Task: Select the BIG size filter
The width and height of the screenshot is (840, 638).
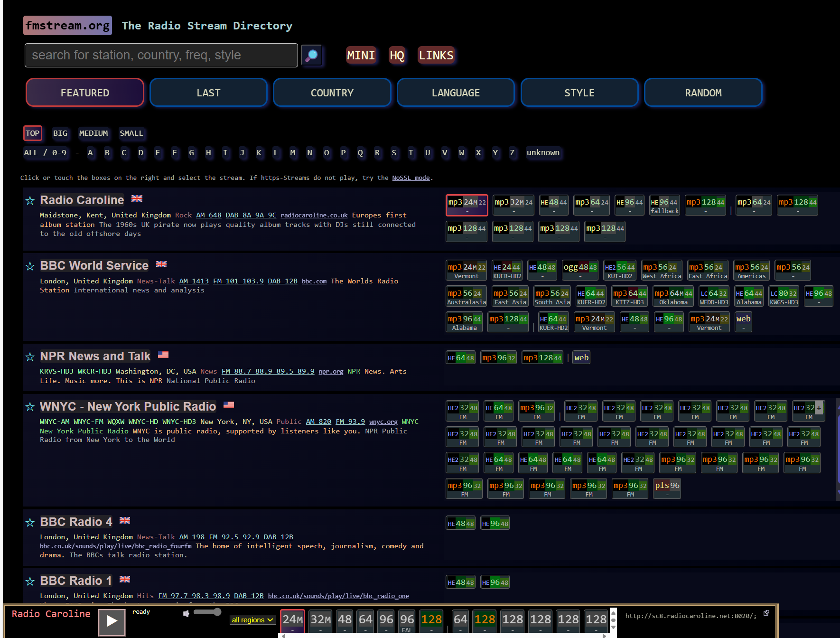Action: pyautogui.click(x=60, y=133)
